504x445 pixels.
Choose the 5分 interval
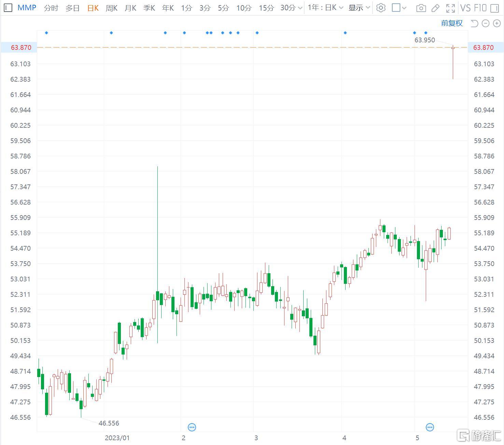point(223,8)
